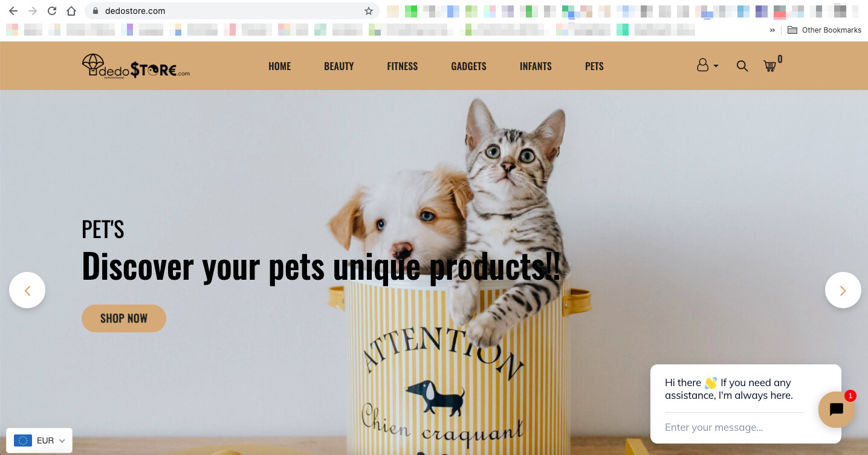Screen dimensions: 868x455
Task: Open the chat bubble widget
Action: [837, 410]
